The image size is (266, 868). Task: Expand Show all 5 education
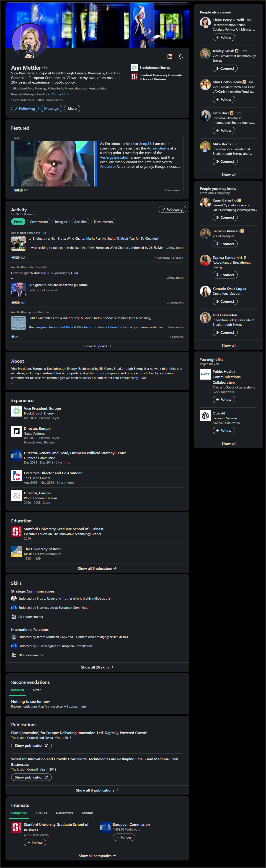pos(97,569)
